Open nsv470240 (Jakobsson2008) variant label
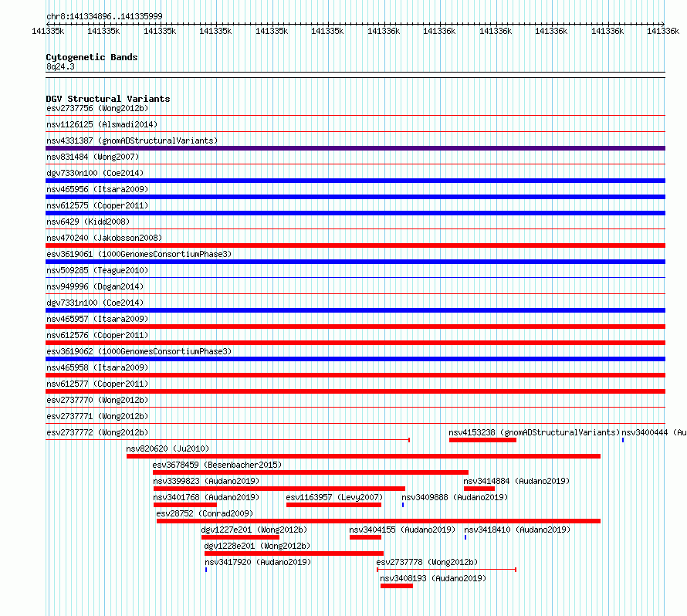Image resolution: width=687 pixels, height=616 pixels. (x=104, y=238)
